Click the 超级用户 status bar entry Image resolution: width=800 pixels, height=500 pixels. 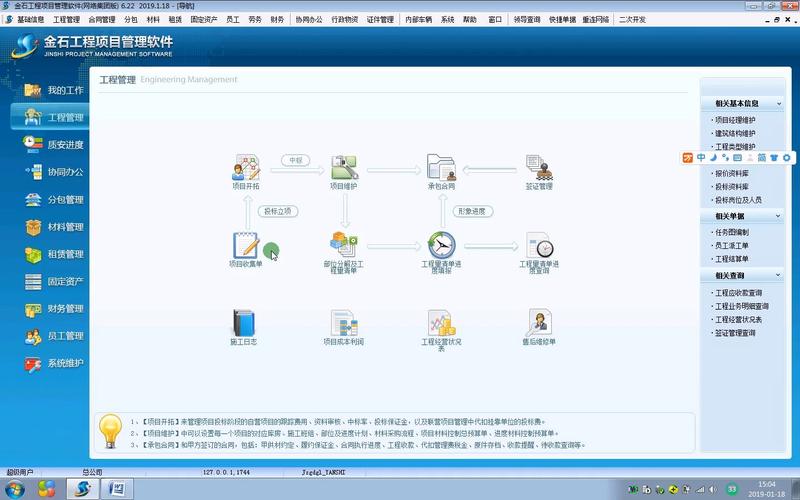click(x=19, y=472)
